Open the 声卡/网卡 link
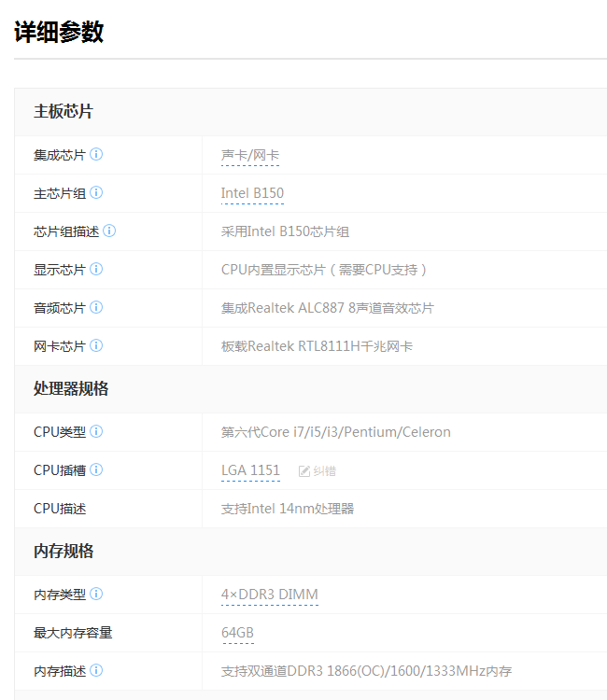 [250, 155]
